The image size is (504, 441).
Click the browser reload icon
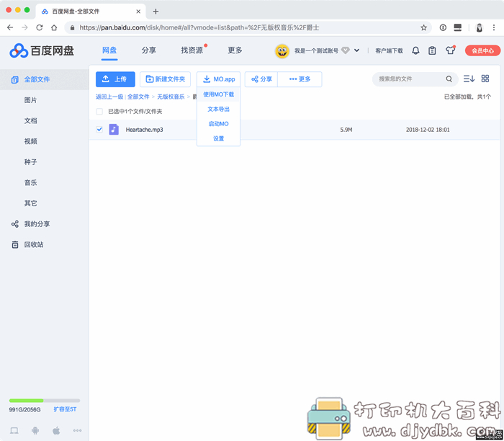click(39, 27)
